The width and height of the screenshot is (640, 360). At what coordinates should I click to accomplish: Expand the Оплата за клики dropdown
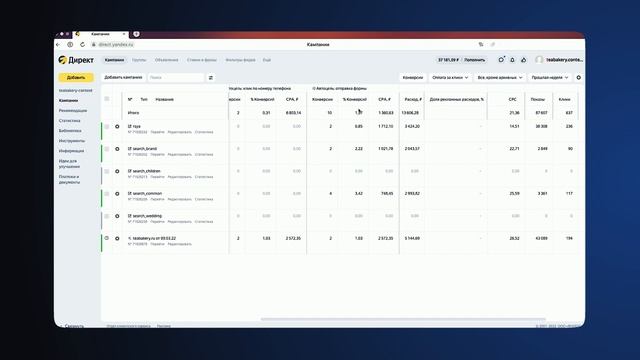pos(450,78)
